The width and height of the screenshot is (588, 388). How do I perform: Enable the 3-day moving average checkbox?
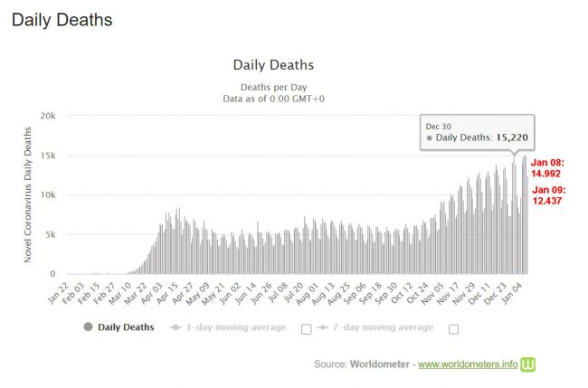[x=305, y=328]
